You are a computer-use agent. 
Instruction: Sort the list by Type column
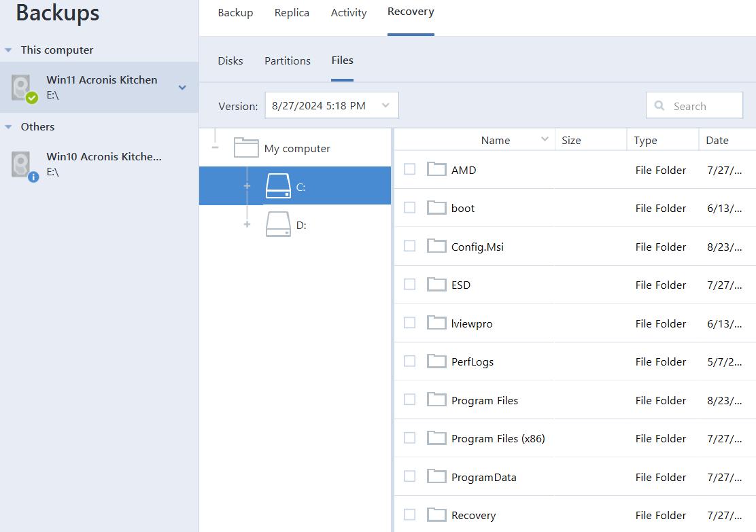click(x=645, y=140)
